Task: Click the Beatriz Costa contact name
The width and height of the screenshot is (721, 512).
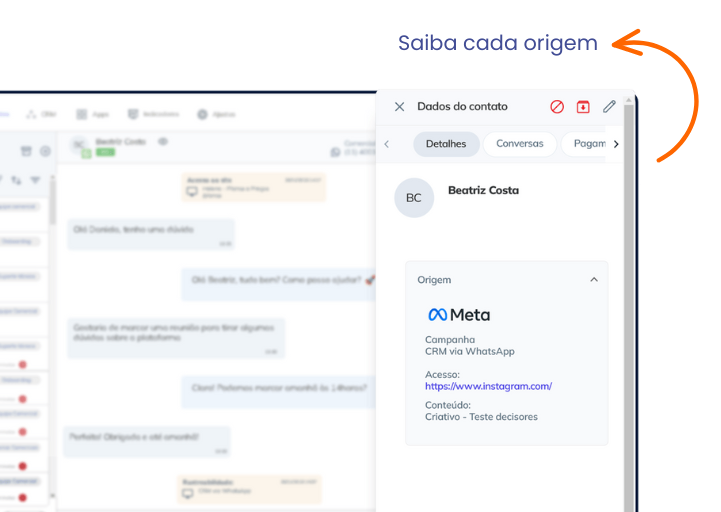Action: [x=483, y=190]
